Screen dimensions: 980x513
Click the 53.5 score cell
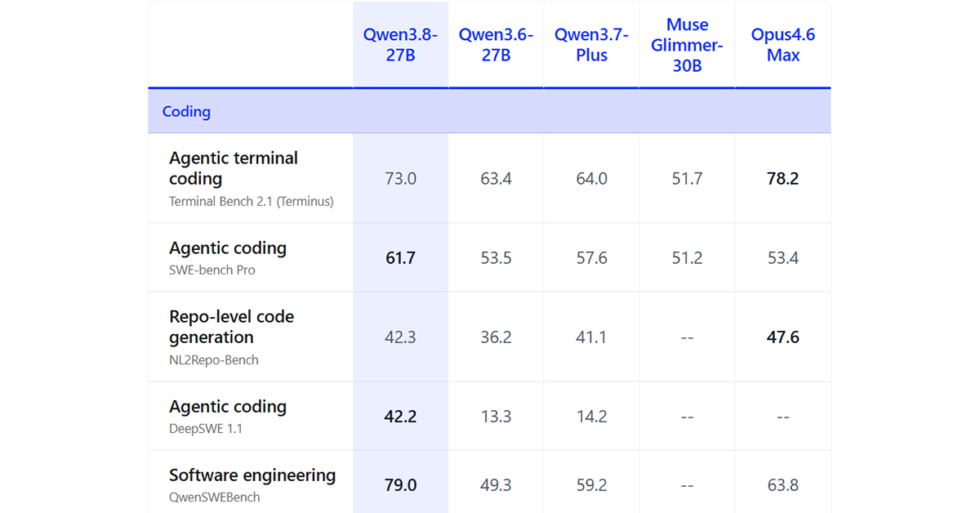click(496, 258)
